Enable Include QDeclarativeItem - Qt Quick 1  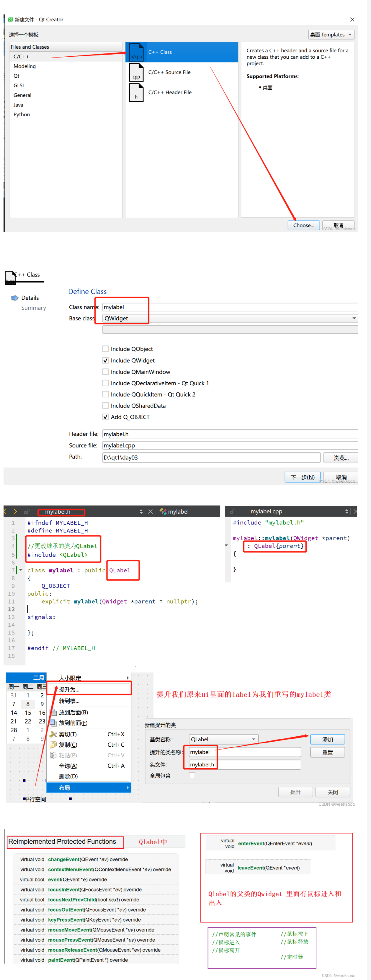(x=105, y=383)
